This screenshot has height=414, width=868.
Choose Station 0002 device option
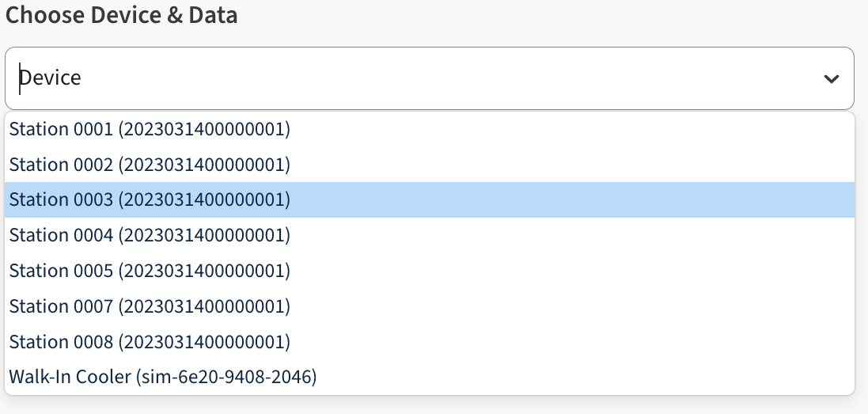click(150, 165)
